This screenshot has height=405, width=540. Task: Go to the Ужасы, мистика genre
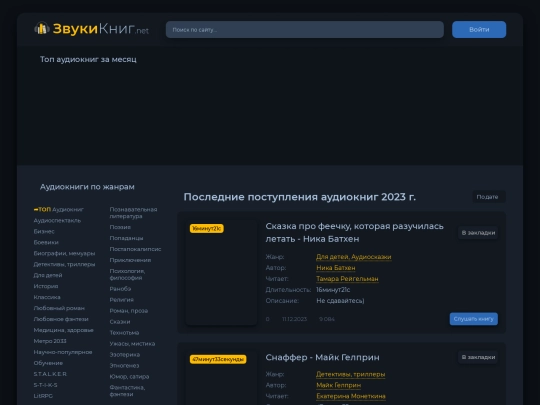click(132, 344)
